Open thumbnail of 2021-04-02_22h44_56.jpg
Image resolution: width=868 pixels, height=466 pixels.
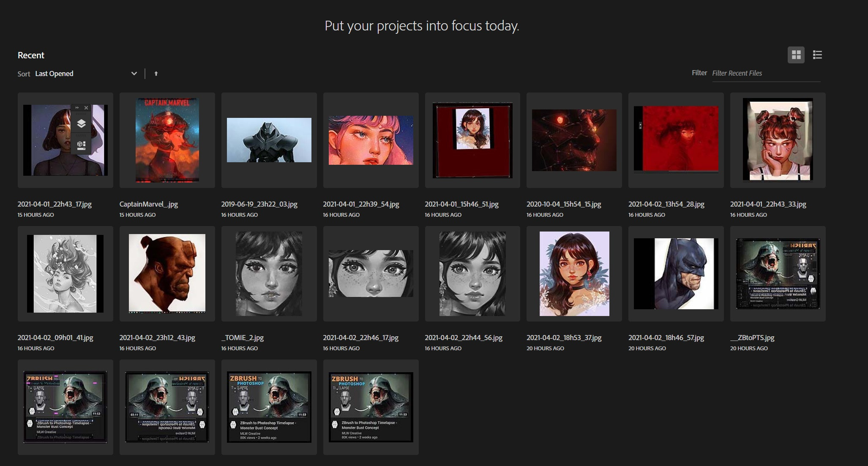[472, 274]
